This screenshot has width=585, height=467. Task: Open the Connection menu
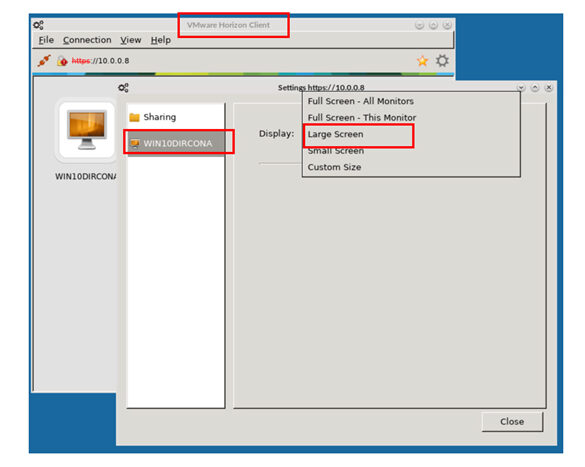[x=87, y=40]
